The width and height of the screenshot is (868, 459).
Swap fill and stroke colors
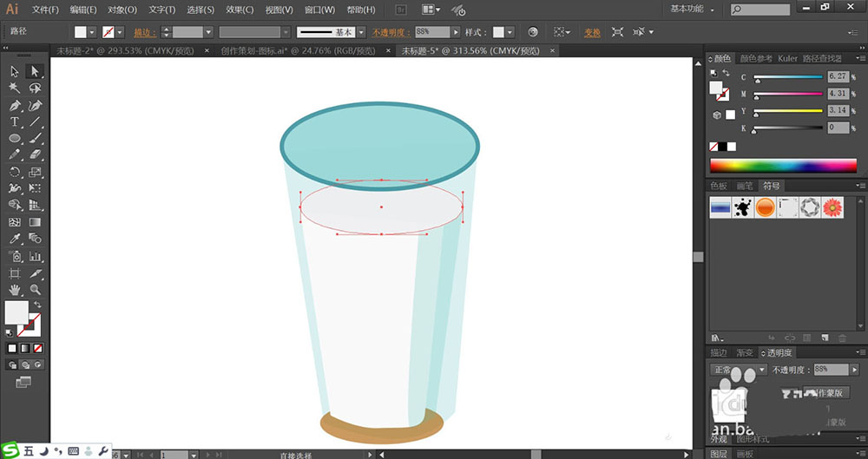coord(37,304)
